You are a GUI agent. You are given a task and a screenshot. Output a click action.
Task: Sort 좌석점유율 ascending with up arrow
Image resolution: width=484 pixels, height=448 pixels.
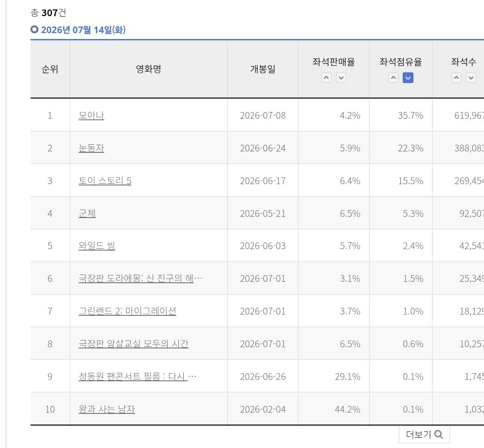(393, 78)
